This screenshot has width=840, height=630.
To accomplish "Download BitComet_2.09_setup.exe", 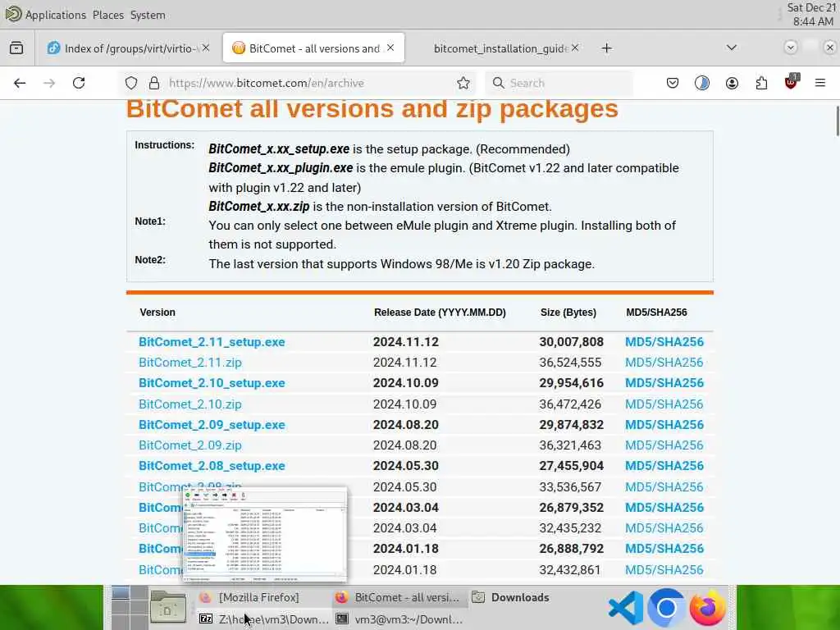I will click(212, 425).
